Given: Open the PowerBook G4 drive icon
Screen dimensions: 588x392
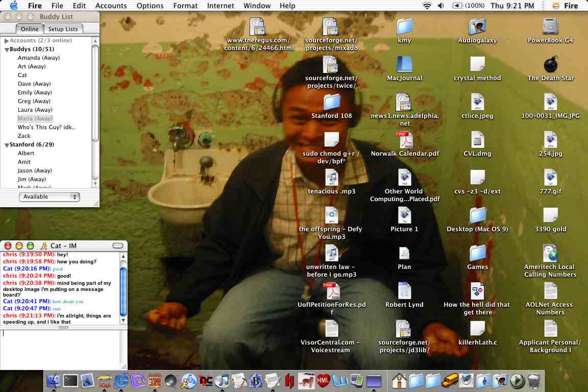Looking at the screenshot, I should [550, 26].
